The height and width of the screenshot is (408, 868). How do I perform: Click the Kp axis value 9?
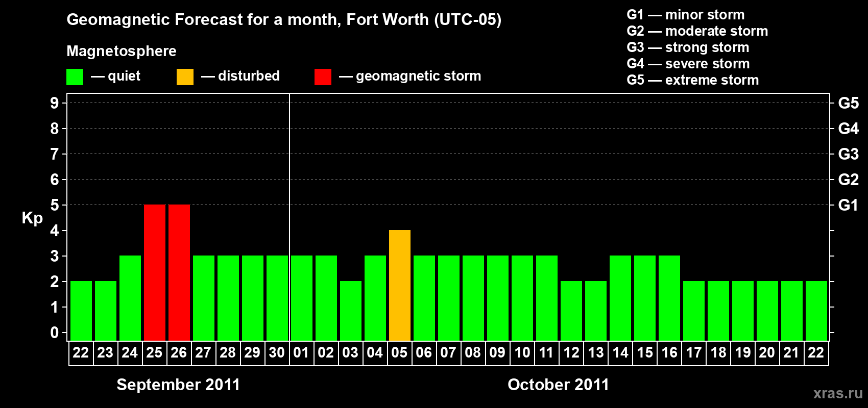[55, 103]
